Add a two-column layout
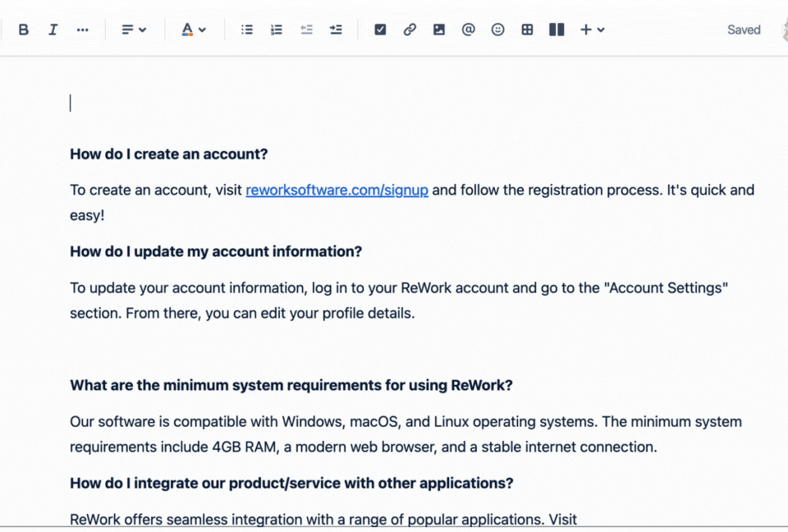 coord(556,29)
